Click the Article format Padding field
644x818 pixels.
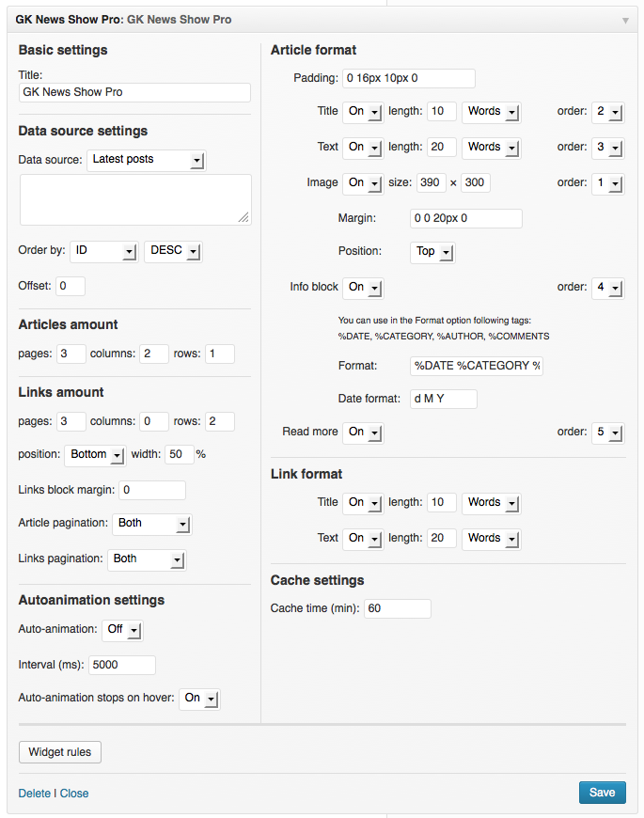click(x=408, y=78)
